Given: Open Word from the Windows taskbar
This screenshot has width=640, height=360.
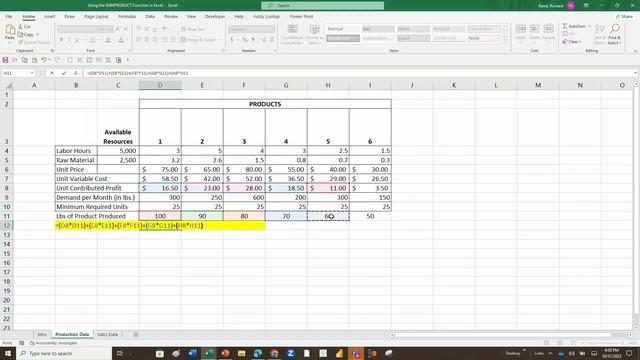Looking at the screenshot, I should point(192,353).
